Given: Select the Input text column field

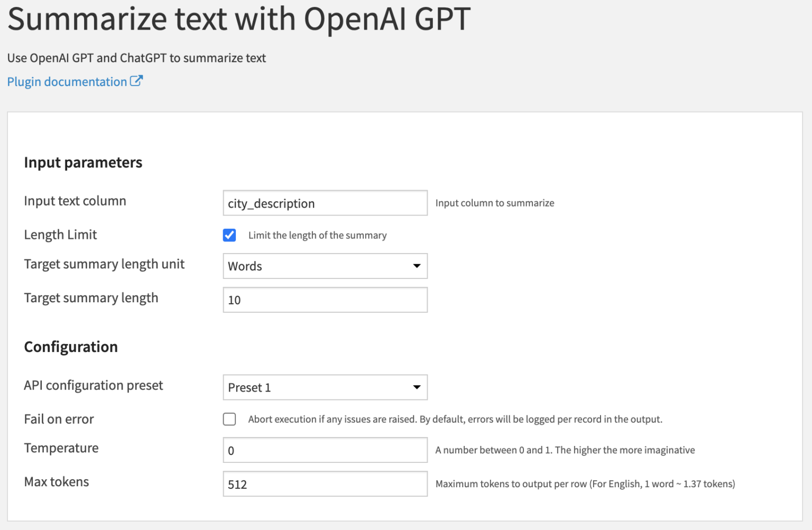Looking at the screenshot, I should [x=325, y=203].
